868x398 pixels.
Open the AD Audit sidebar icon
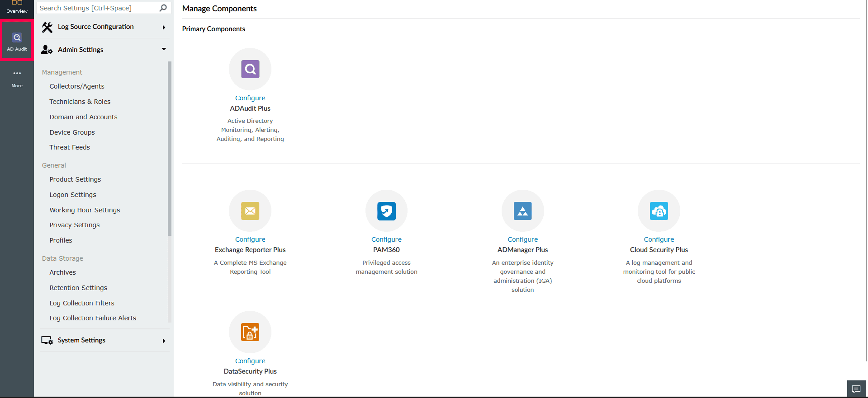point(17,41)
